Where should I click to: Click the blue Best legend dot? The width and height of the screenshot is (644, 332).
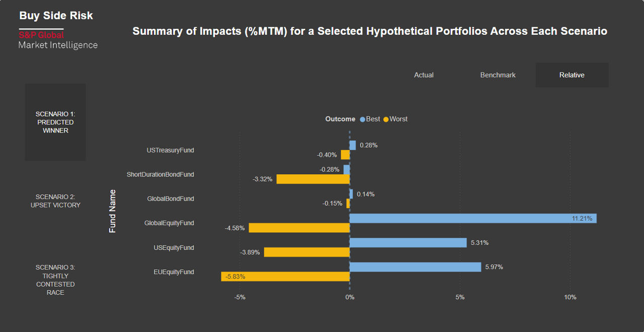point(362,119)
